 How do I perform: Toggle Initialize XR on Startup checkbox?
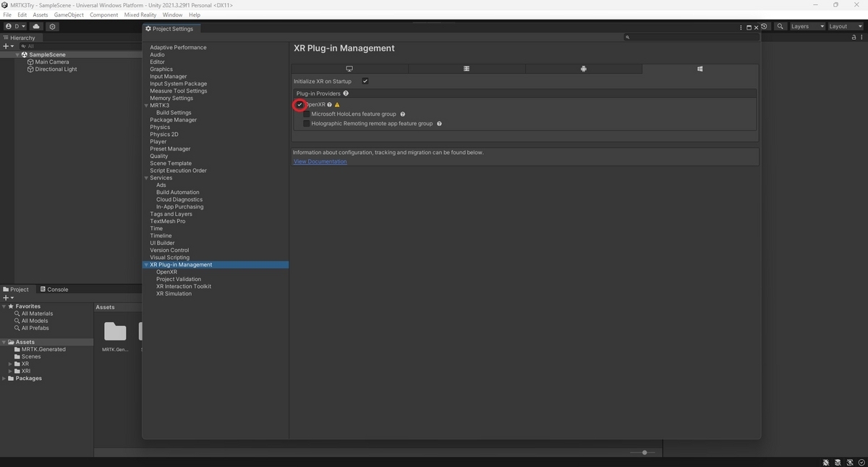point(365,81)
